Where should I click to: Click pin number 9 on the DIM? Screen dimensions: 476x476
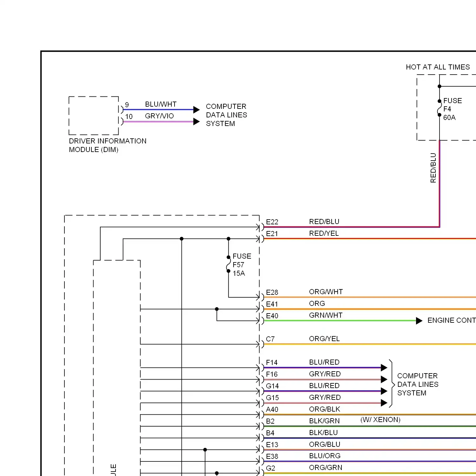(127, 105)
